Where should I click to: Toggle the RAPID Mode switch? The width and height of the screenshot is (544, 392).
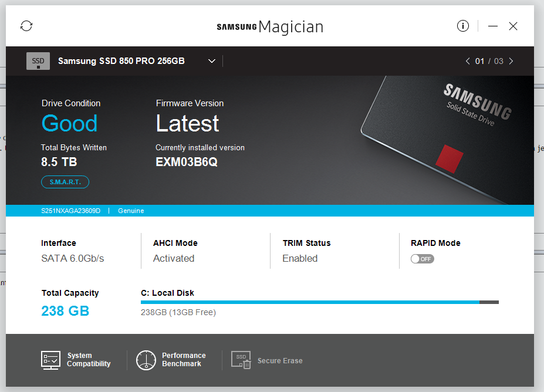tap(422, 259)
